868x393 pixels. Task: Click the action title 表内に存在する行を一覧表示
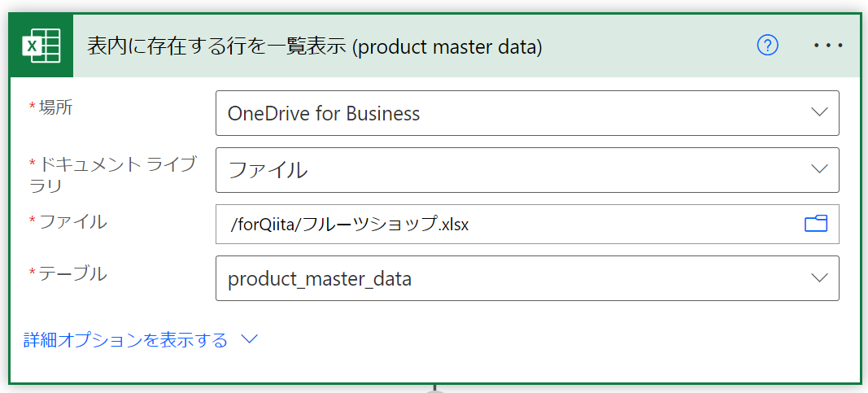[x=219, y=47]
